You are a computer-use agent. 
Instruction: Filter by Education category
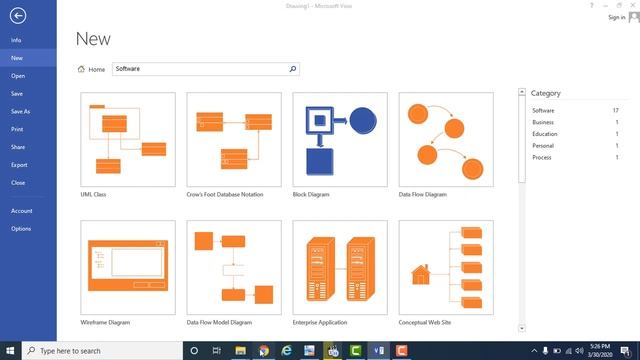(576, 134)
